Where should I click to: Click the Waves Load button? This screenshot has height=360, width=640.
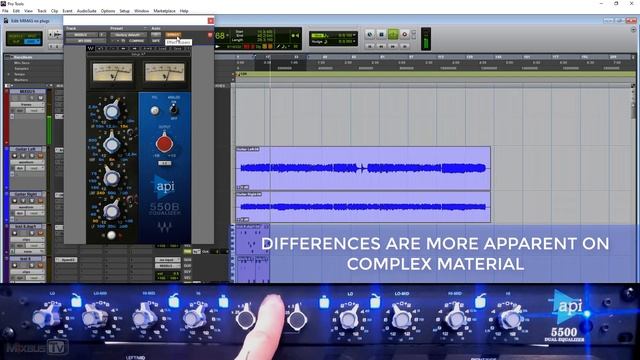(x=162, y=48)
